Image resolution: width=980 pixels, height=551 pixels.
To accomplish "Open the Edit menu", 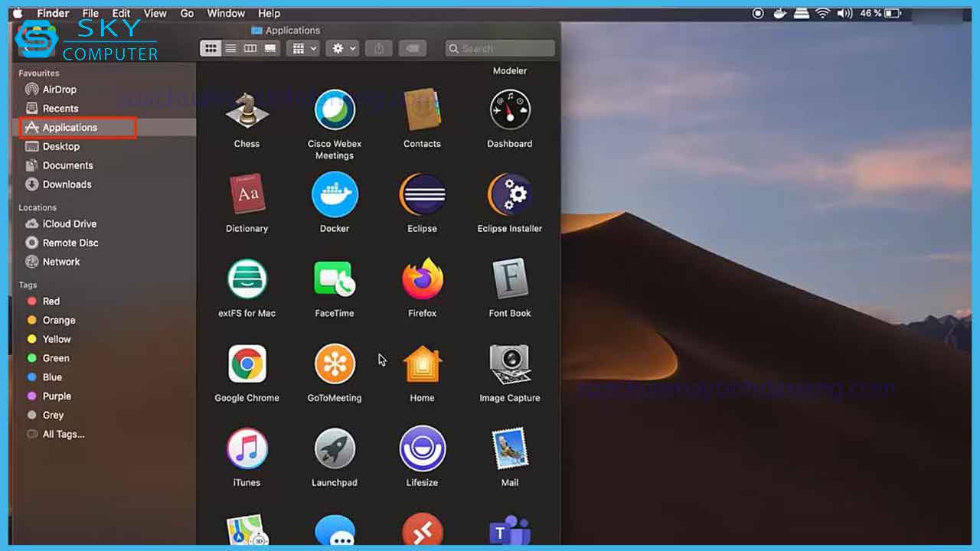I will click(121, 14).
